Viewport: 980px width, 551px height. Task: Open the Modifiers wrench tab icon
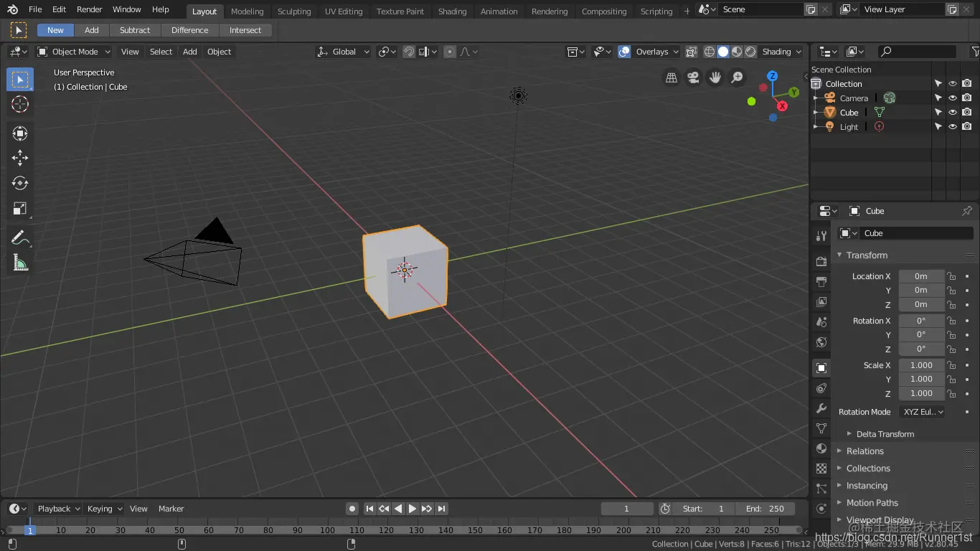pyautogui.click(x=821, y=408)
